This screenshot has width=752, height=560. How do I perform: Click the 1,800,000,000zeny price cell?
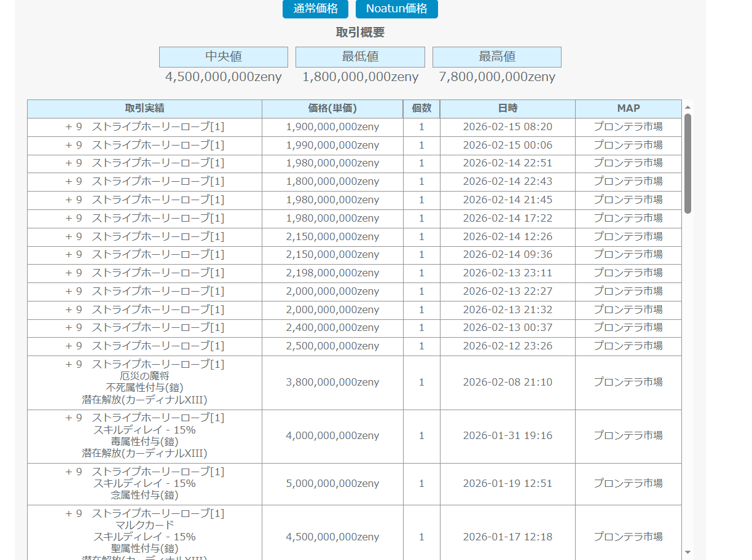tap(332, 182)
